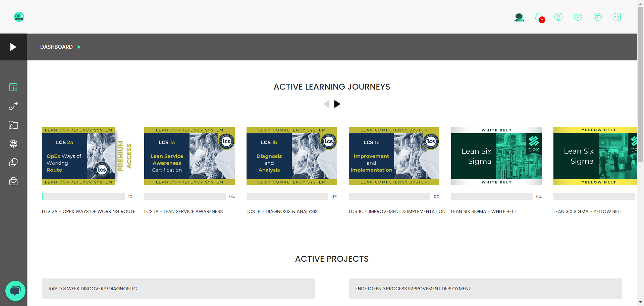Click the green arrow beside Dashboard
The height and width of the screenshot is (306, 644).
click(x=79, y=47)
